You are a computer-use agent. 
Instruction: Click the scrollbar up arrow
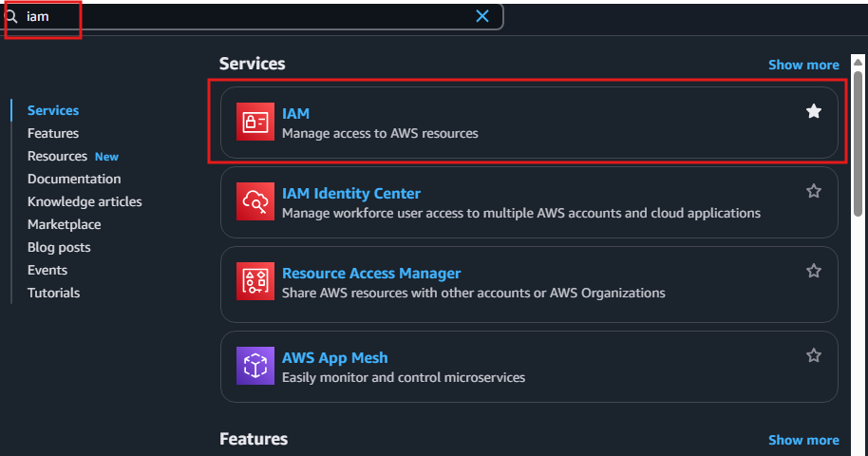coord(859,62)
